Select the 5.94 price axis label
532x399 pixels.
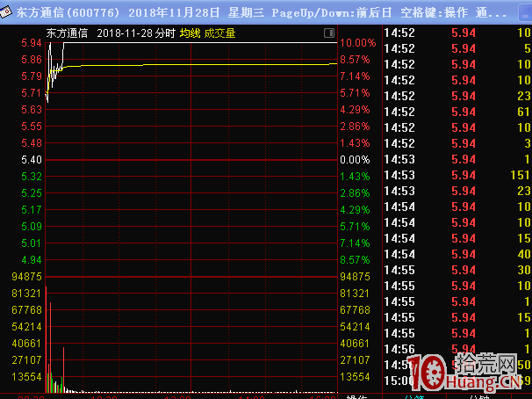(32, 43)
